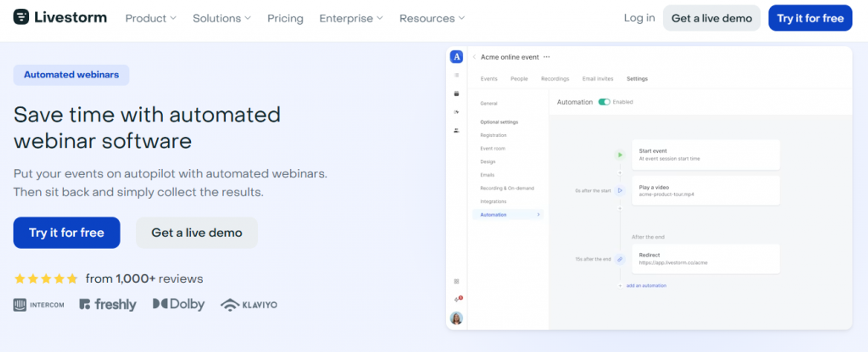Screen dimensions: 868x352
Task: Click the Livestorm logo icon
Action: (x=21, y=17)
